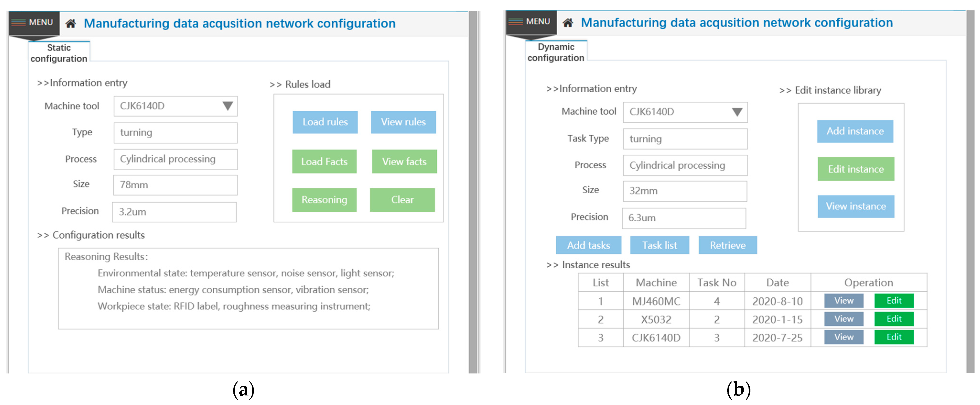Expand Machine tool dropdown in Dynamic configuration
Screen dimensions: 980x405
(737, 112)
